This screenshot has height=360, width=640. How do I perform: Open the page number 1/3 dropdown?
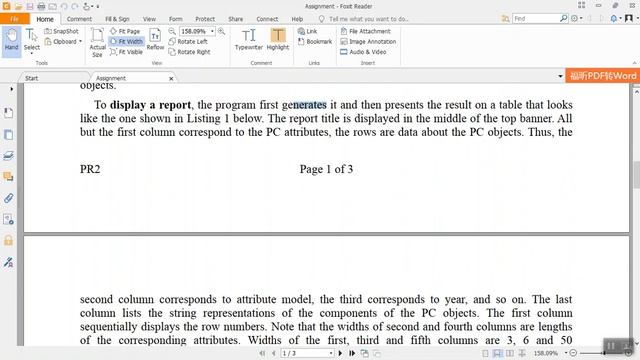[x=331, y=353]
